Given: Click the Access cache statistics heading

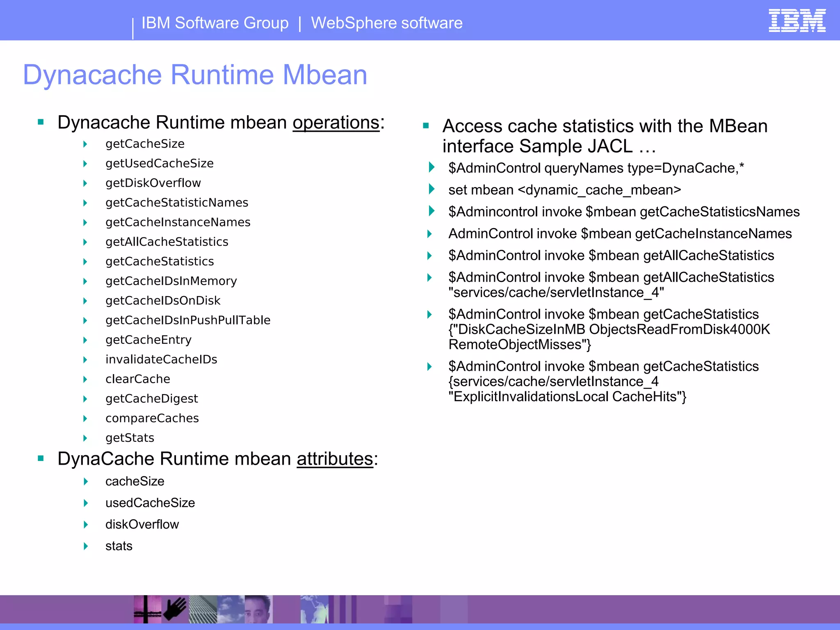Looking at the screenshot, I should pyautogui.click(x=605, y=136).
